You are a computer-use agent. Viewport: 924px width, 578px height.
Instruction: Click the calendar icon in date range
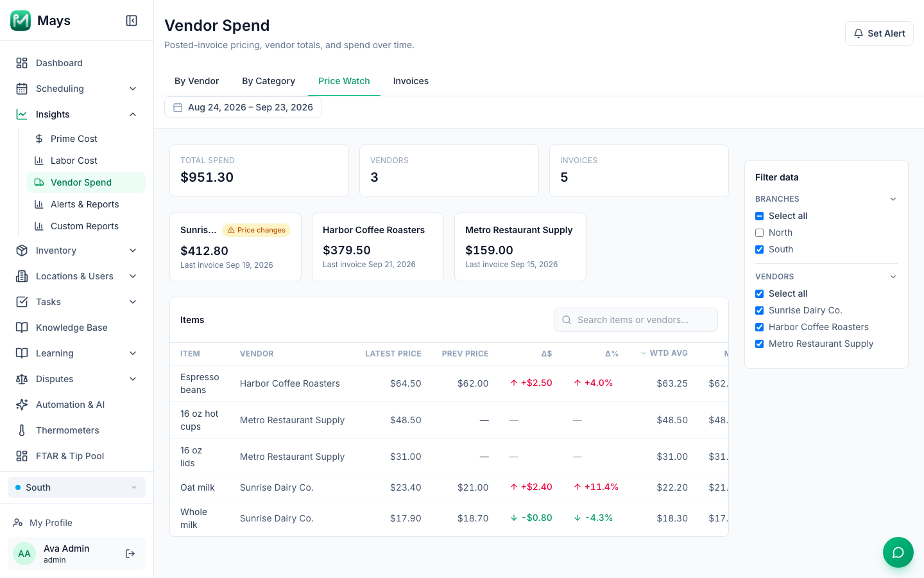[x=178, y=107]
